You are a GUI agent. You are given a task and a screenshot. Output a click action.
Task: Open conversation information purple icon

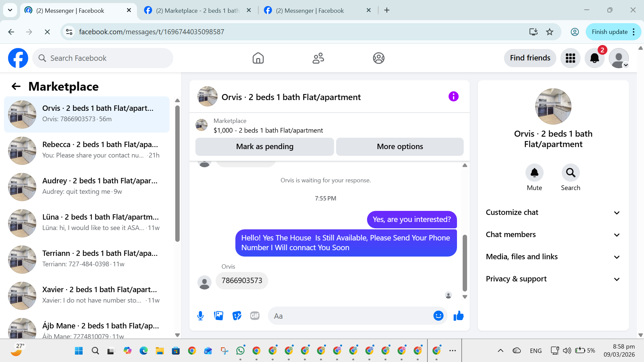tap(453, 96)
